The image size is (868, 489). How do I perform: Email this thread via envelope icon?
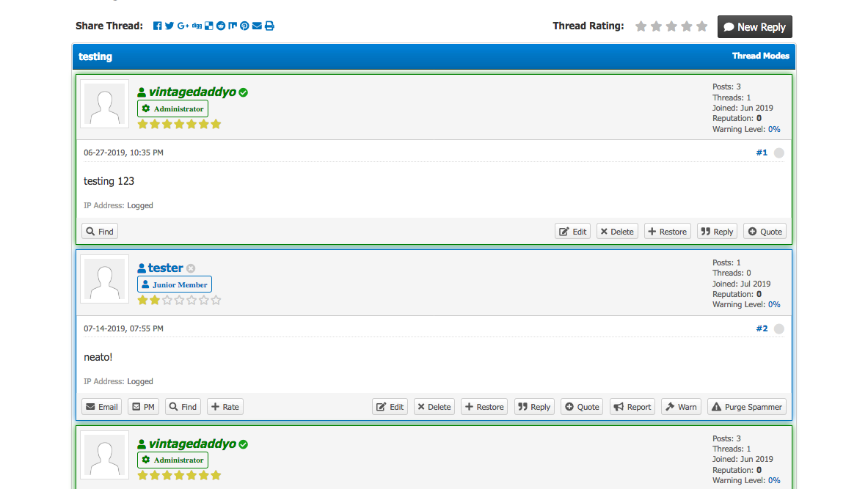point(257,26)
